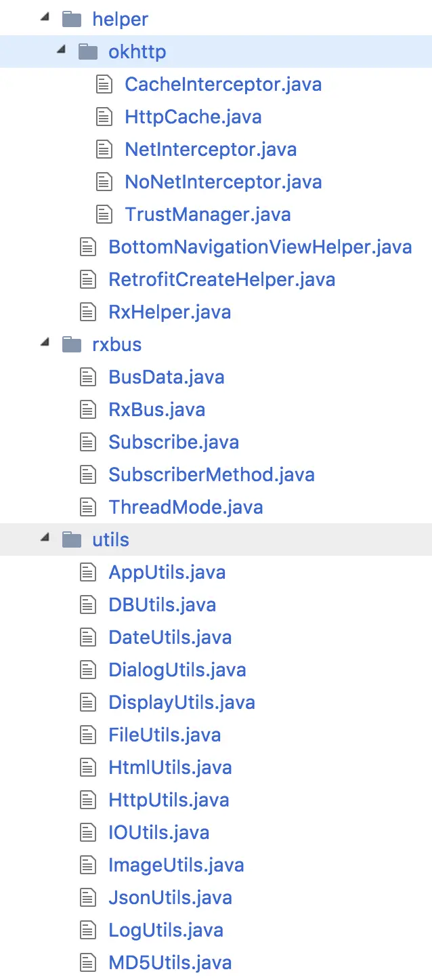The width and height of the screenshot is (432, 980).
Task: Click the utils folder icon
Action: tap(72, 539)
